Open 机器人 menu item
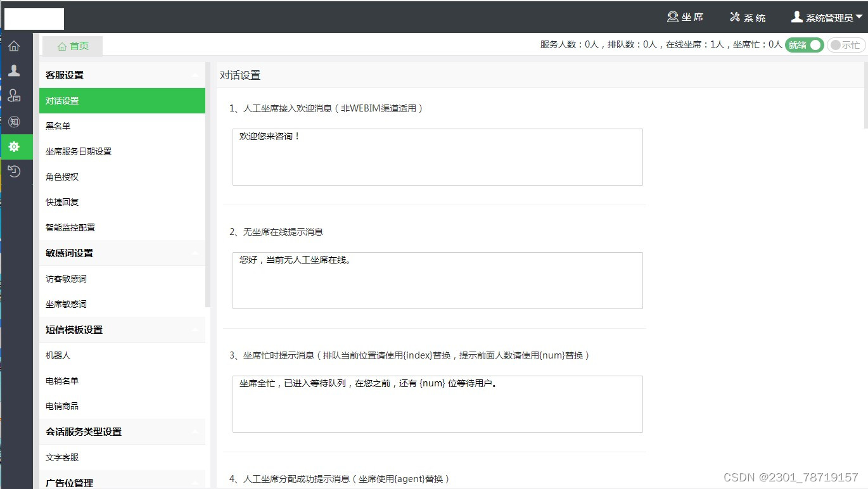The width and height of the screenshot is (868, 489). pyautogui.click(x=122, y=355)
